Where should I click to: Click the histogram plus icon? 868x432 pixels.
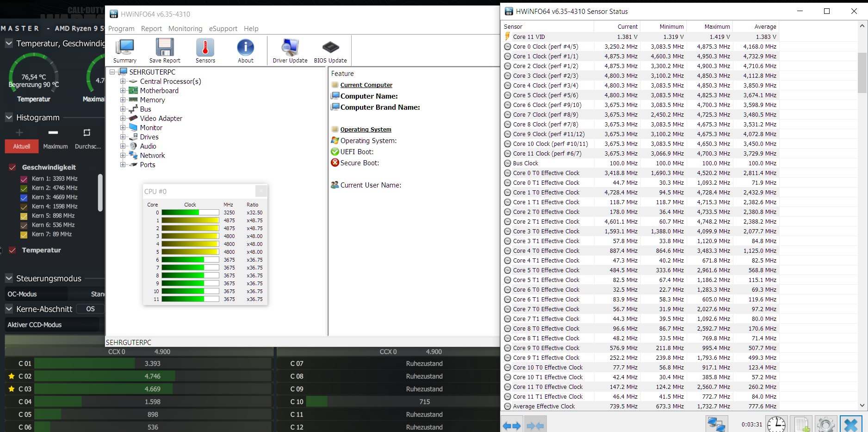click(19, 133)
